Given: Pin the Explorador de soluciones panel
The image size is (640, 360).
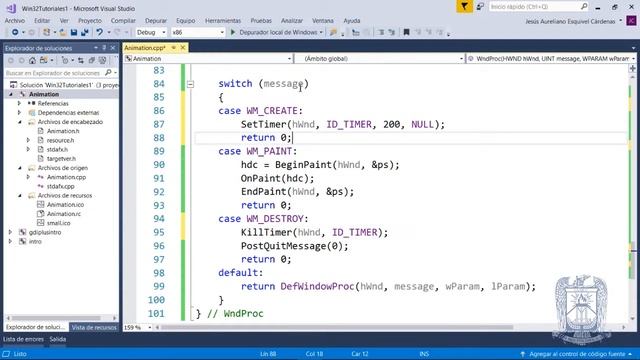Looking at the screenshot, I should pyautogui.click(x=104, y=48).
